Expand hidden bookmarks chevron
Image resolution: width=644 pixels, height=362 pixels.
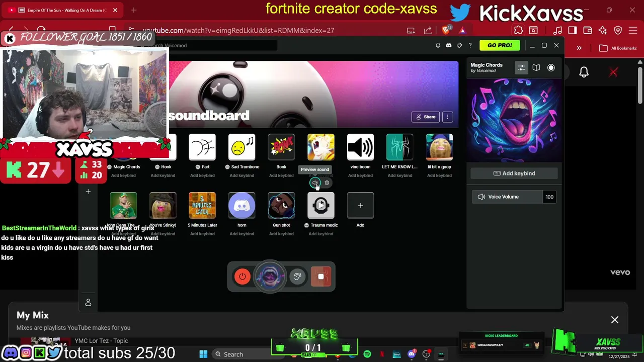coord(579,48)
